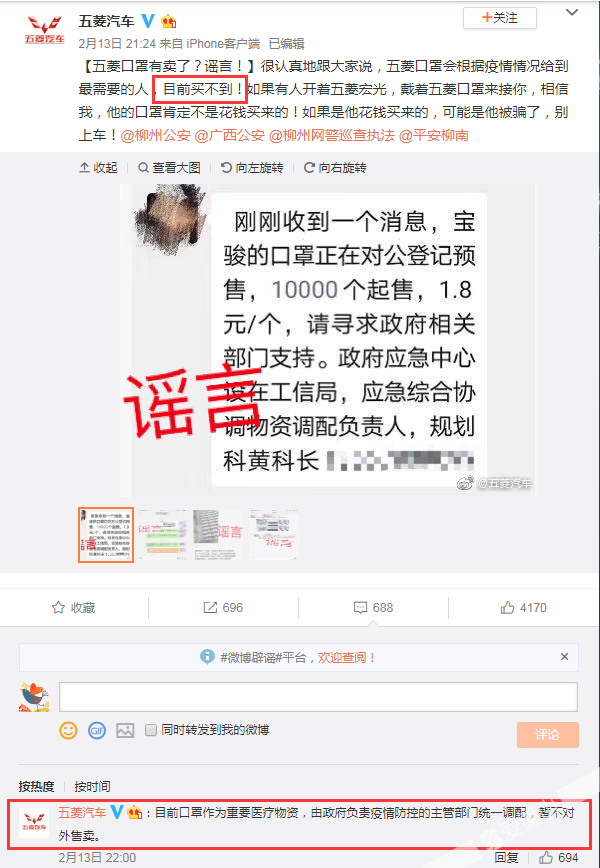The image size is (600, 868).
Task: Like the post with 4170 thumbs-up
Action: (507, 608)
